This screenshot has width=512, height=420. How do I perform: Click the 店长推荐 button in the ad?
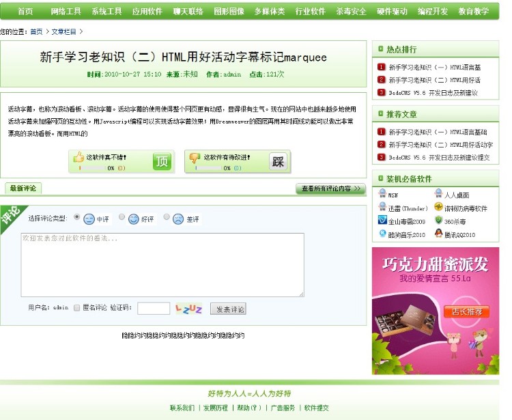pyautogui.click(x=467, y=311)
